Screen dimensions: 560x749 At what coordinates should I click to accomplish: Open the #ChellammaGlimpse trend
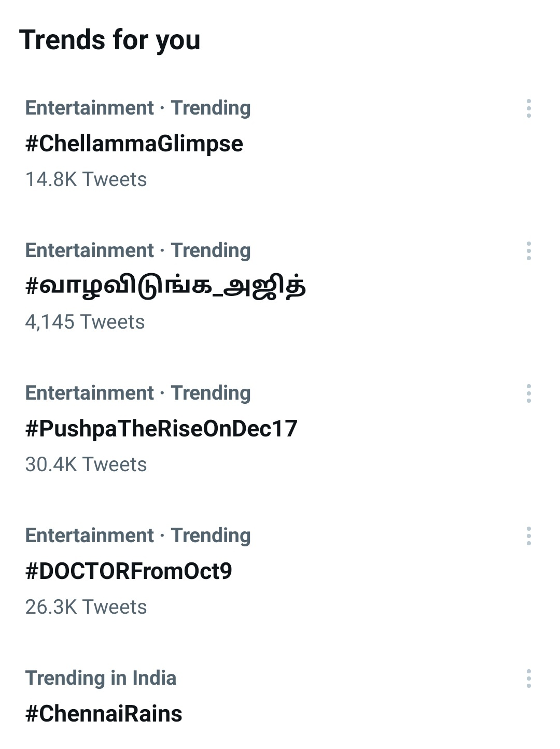[x=135, y=144]
